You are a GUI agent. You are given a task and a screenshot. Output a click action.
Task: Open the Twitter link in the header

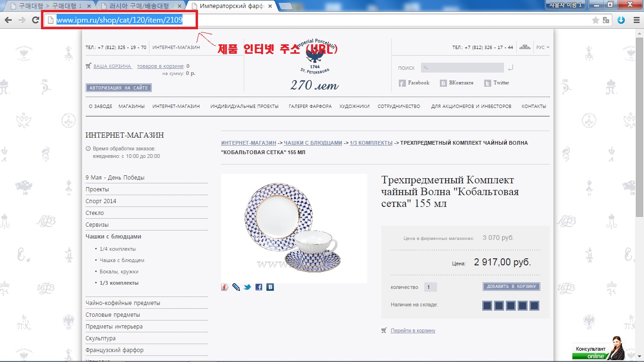496,83
